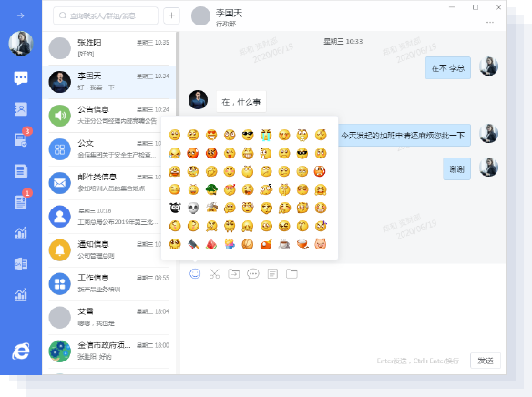Open the 邮件类信息 conversation
The height and width of the screenshot is (397, 532).
tap(109, 183)
